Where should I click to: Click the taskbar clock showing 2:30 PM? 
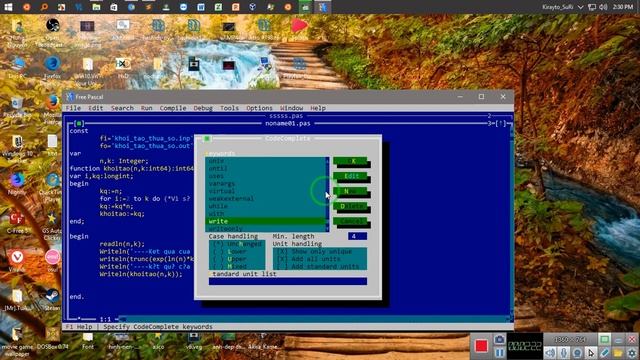(623, 7)
